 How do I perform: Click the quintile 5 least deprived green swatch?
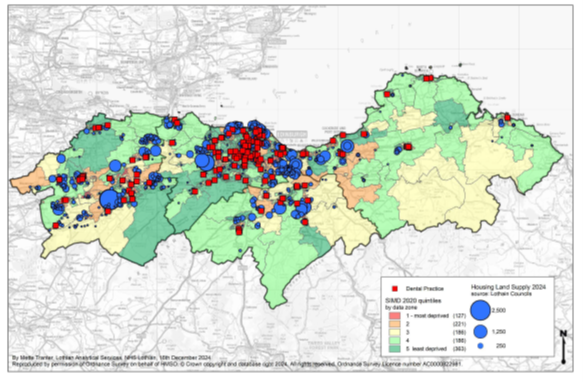pos(394,349)
